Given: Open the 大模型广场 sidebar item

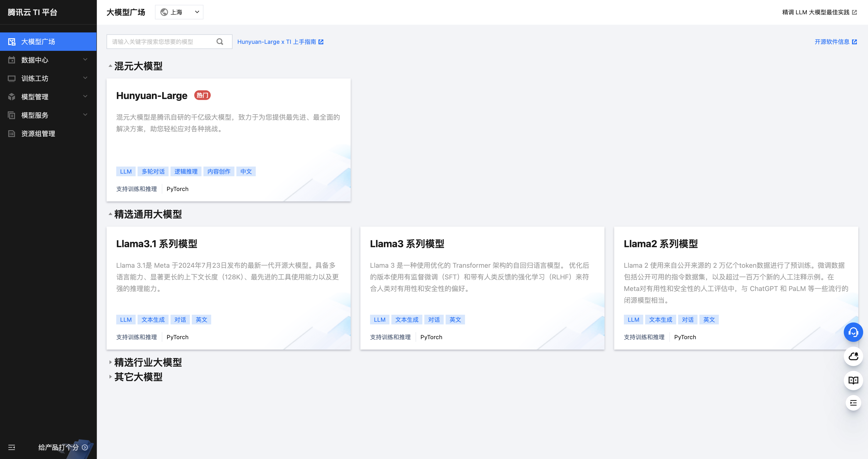Looking at the screenshot, I should 48,42.
